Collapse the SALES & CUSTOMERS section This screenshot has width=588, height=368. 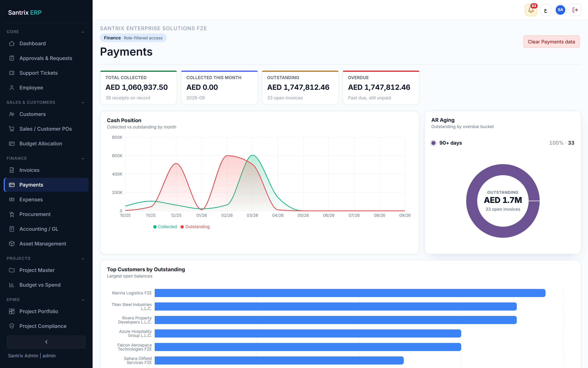pyautogui.click(x=83, y=102)
